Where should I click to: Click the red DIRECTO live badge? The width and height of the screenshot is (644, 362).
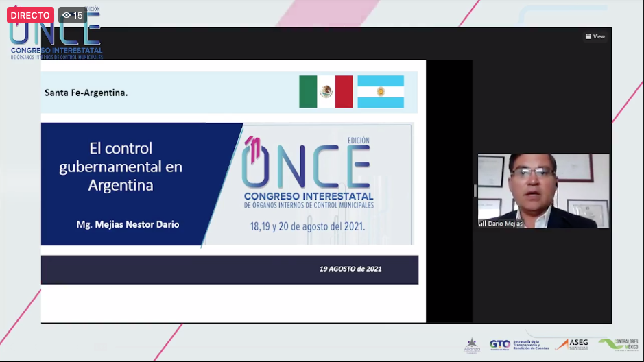point(30,15)
